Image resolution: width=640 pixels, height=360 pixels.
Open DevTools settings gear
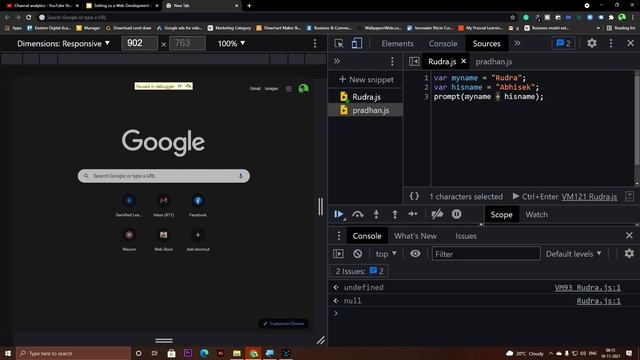pos(592,43)
